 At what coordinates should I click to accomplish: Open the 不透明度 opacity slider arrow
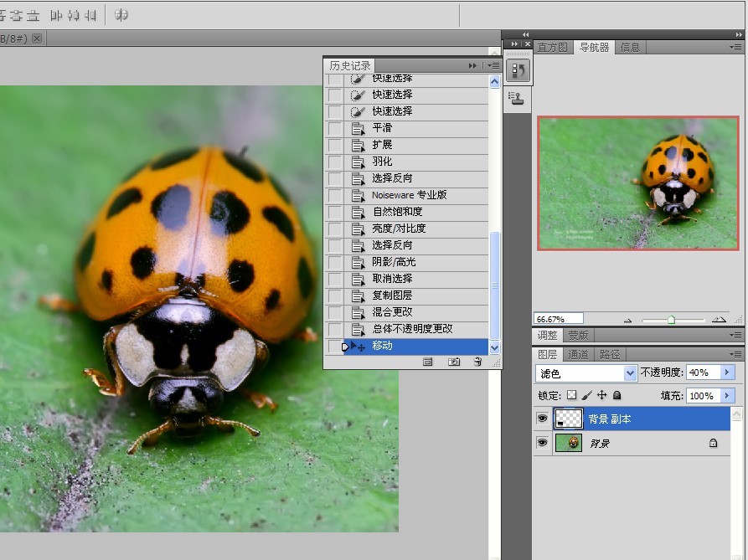click(x=726, y=372)
